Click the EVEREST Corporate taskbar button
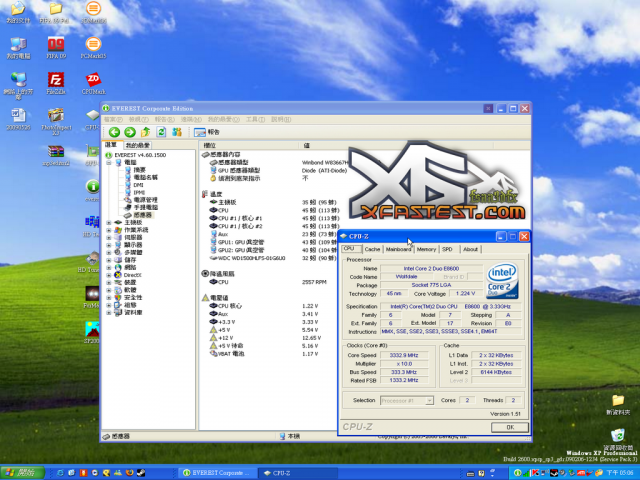 (x=217, y=473)
